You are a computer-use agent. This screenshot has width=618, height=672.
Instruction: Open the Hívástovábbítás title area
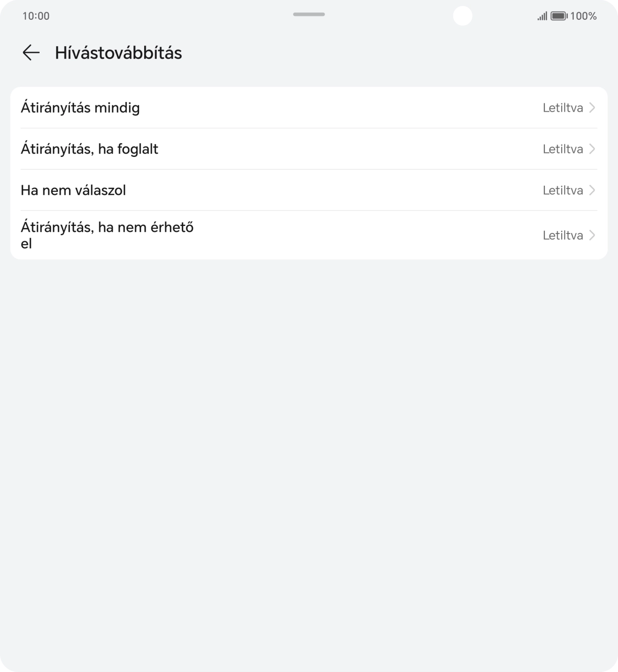[118, 52]
